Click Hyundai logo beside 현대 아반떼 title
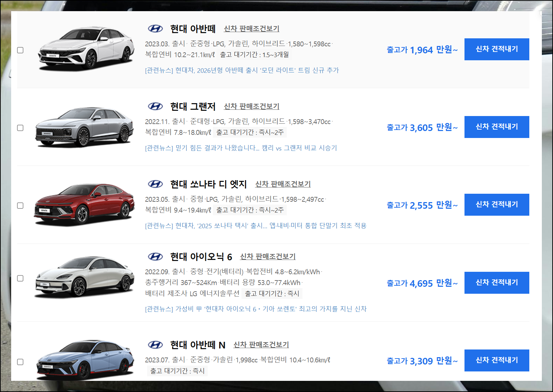The height and width of the screenshot is (392, 553). (155, 29)
